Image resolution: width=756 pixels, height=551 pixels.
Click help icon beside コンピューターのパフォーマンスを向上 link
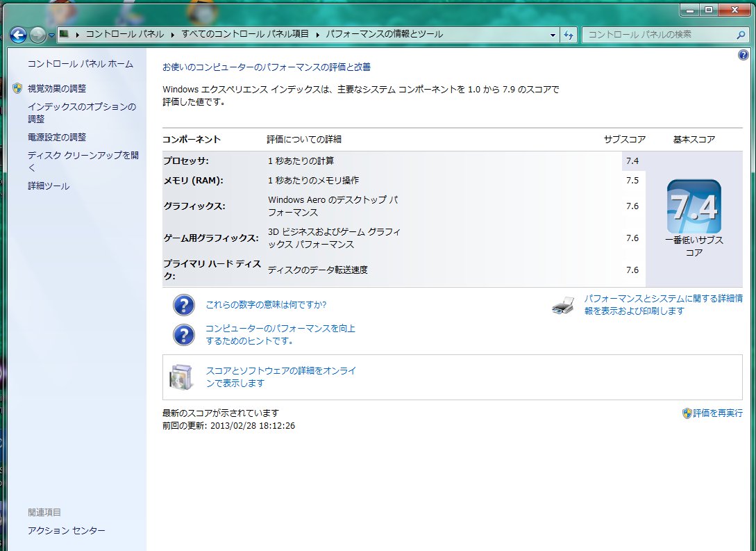point(184,335)
